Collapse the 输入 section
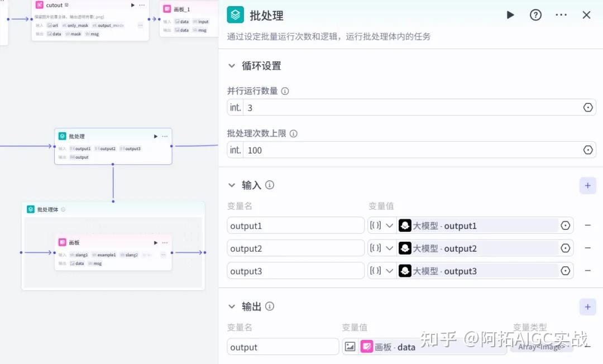This screenshot has height=364, width=603. [232, 185]
